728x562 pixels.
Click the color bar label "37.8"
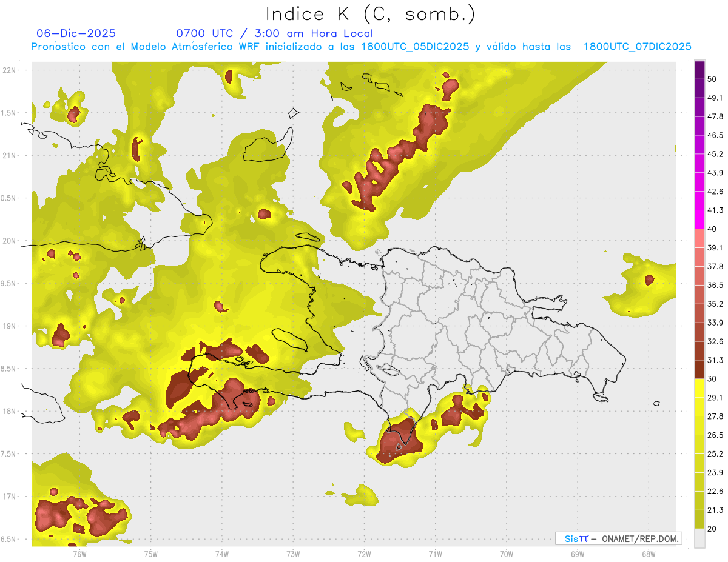tap(715, 266)
